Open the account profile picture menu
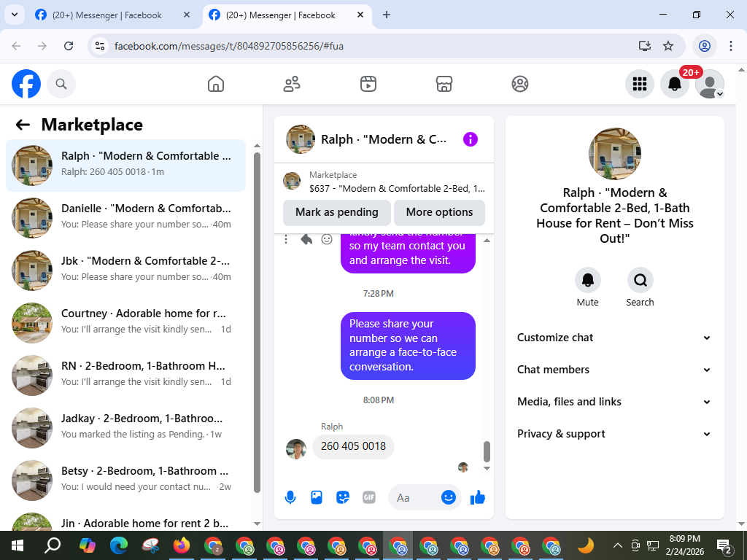Viewport: 747px width, 560px height. (x=710, y=84)
